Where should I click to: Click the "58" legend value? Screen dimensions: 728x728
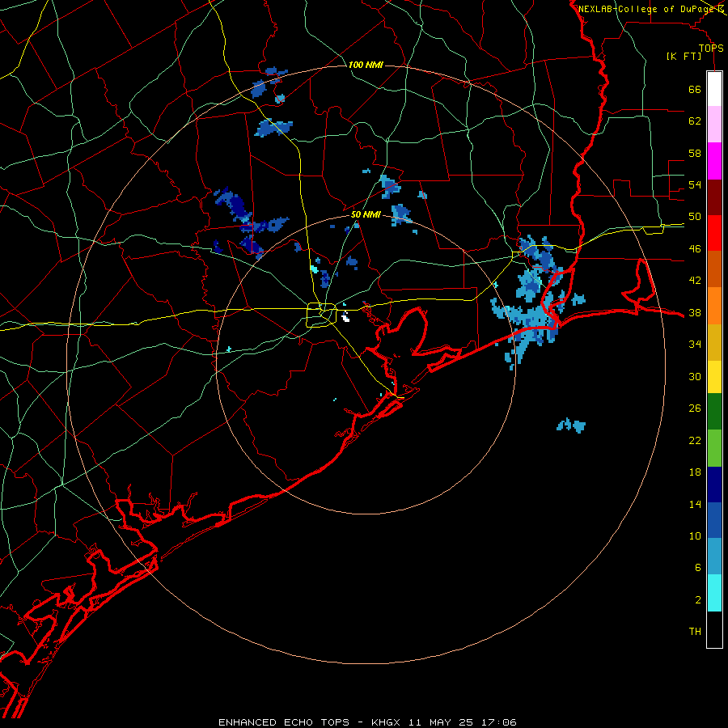pyautogui.click(x=695, y=153)
